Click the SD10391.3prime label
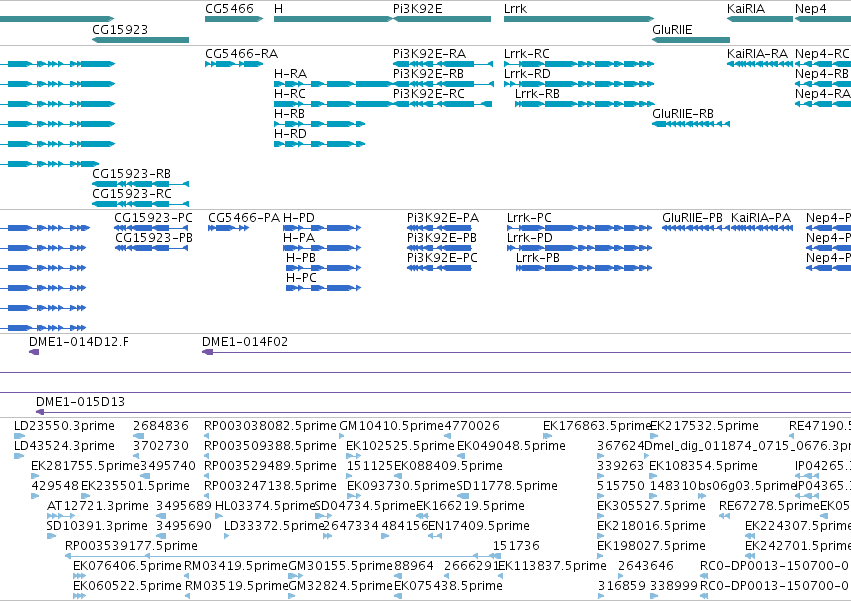Screen dimensions: 851x601 click(97, 526)
